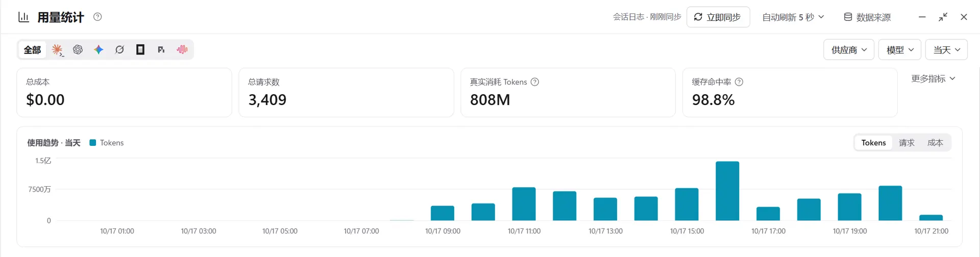Click the 总请求数 3,409 value
Image resolution: width=980 pixels, height=257 pixels.
(x=267, y=100)
